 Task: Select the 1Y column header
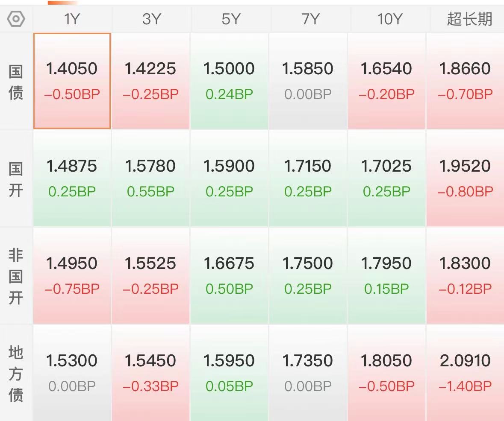(x=72, y=19)
